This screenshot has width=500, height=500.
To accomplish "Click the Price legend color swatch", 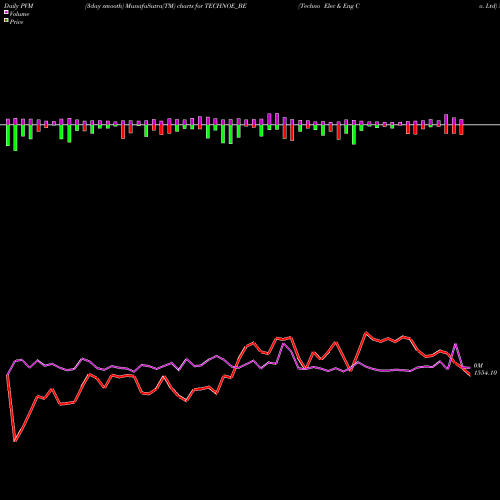I will click(x=6, y=21).
